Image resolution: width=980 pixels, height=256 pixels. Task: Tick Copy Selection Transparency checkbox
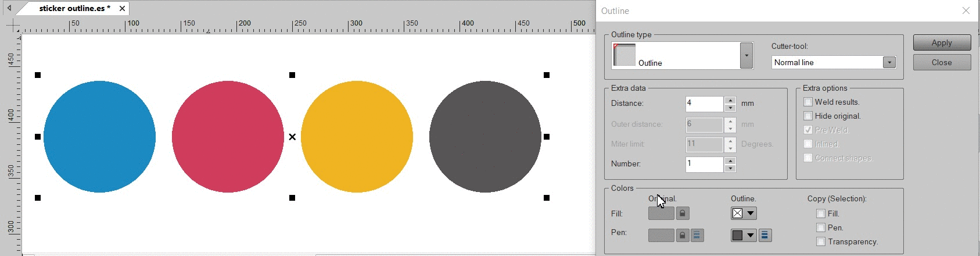click(821, 241)
